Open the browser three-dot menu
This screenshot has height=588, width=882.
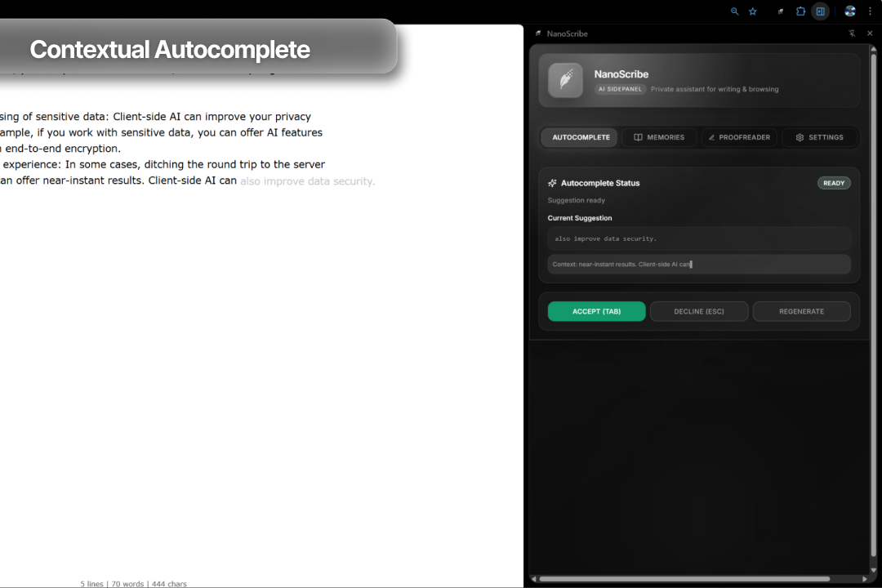(870, 11)
